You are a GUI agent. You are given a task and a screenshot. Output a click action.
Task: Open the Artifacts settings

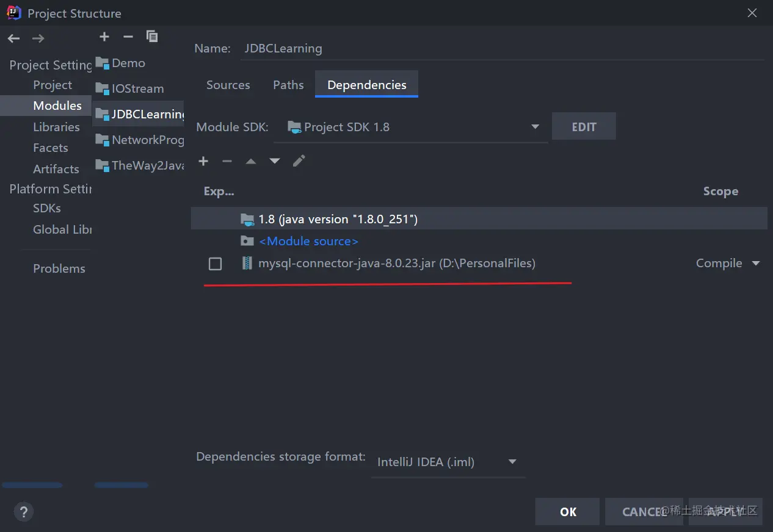point(56,169)
